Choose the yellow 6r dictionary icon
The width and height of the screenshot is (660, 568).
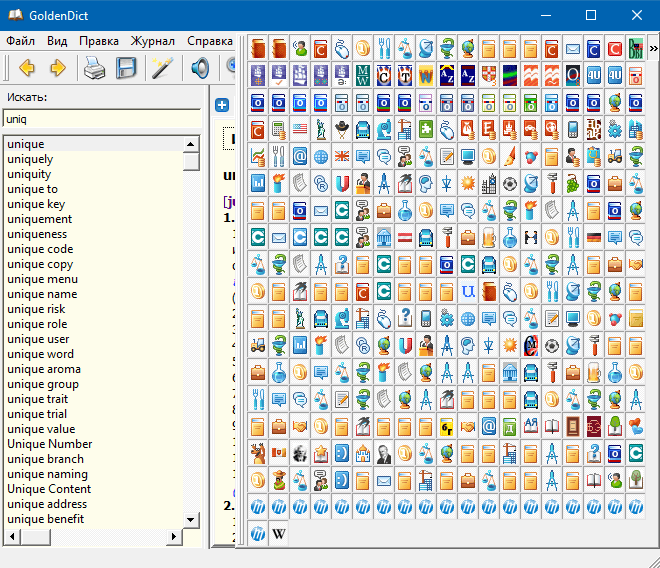pyautogui.click(x=448, y=426)
